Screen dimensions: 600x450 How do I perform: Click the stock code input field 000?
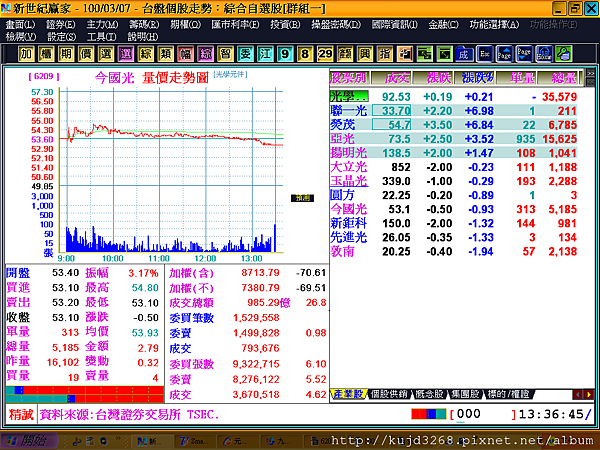tap(483, 414)
